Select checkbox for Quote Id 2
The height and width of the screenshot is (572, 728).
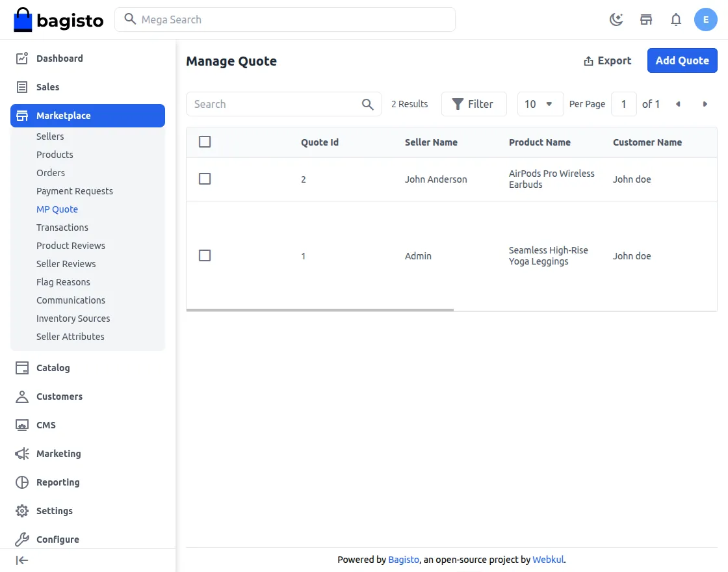(205, 179)
